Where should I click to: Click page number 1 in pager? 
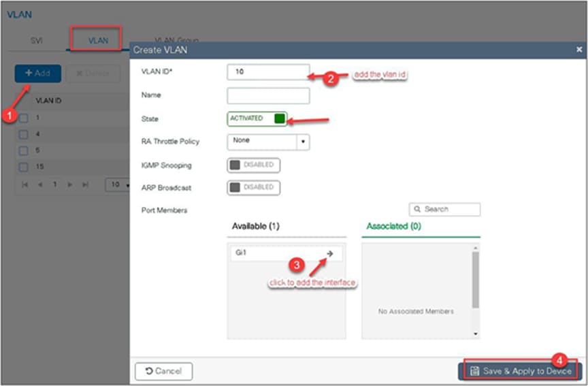point(54,184)
